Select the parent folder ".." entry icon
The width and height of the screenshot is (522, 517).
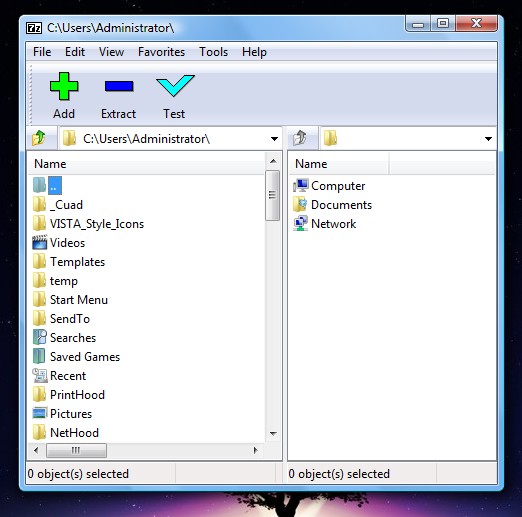pos(39,185)
